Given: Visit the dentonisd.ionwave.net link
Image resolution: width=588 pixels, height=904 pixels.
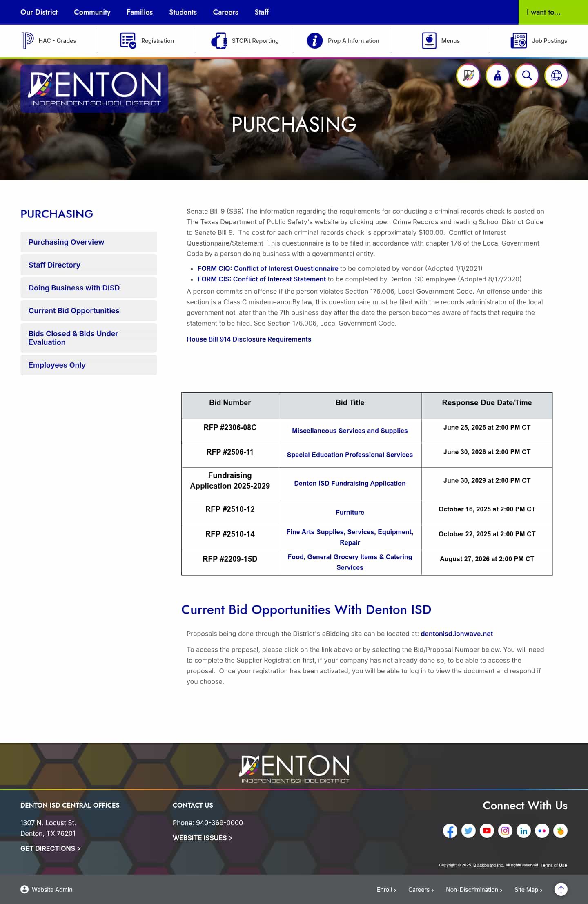Looking at the screenshot, I should click(x=457, y=634).
